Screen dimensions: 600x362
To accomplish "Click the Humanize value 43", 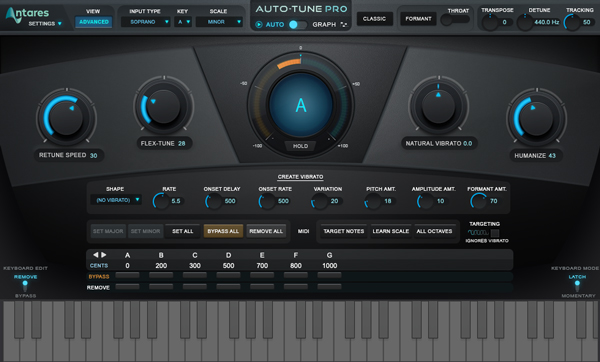I will pos(552,156).
